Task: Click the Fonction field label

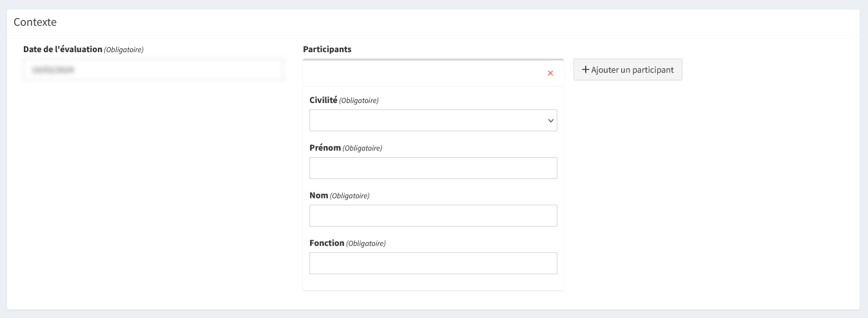Action: tap(327, 243)
